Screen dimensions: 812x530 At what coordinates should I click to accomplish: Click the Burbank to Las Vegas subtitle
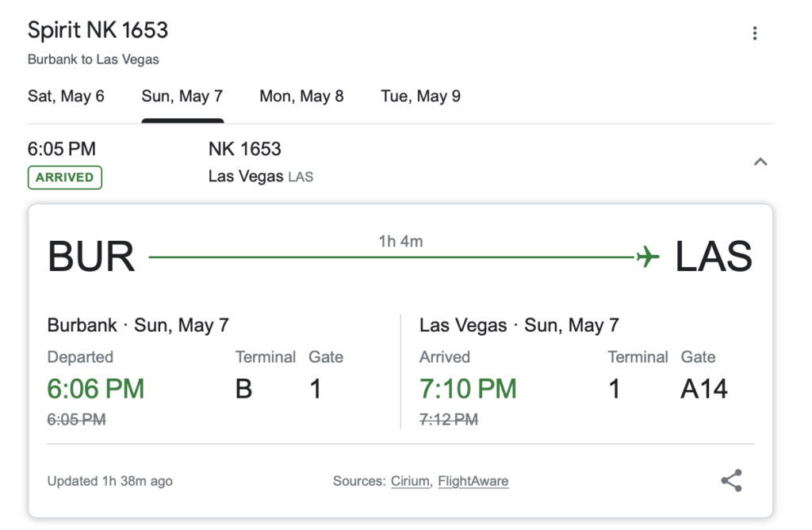tap(94, 59)
